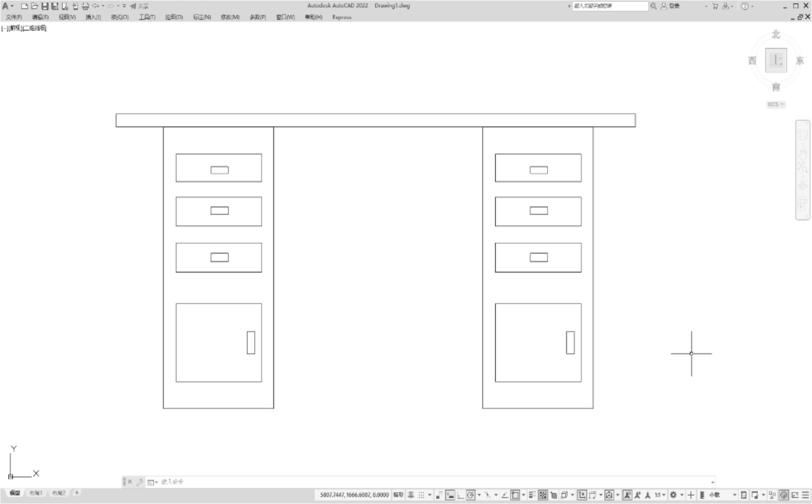Screen dimensions: 812x504
Task: Undo the last action
Action: point(96,6)
